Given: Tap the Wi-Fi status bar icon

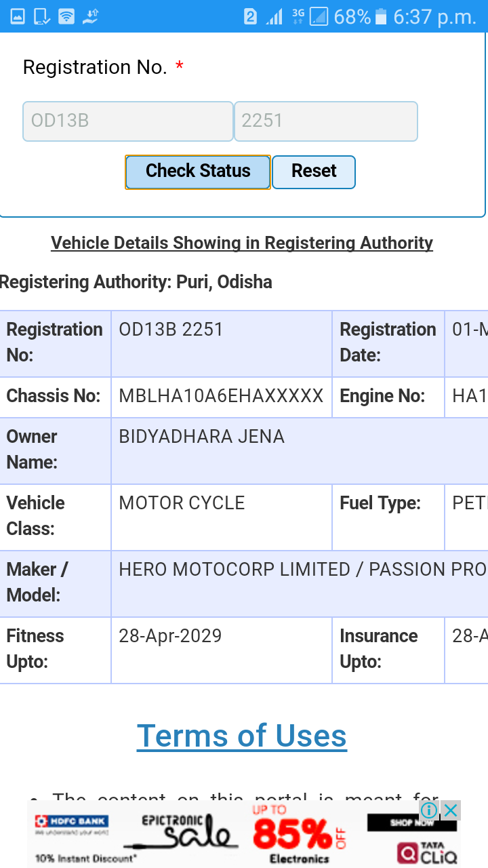Looking at the screenshot, I should click(66, 16).
